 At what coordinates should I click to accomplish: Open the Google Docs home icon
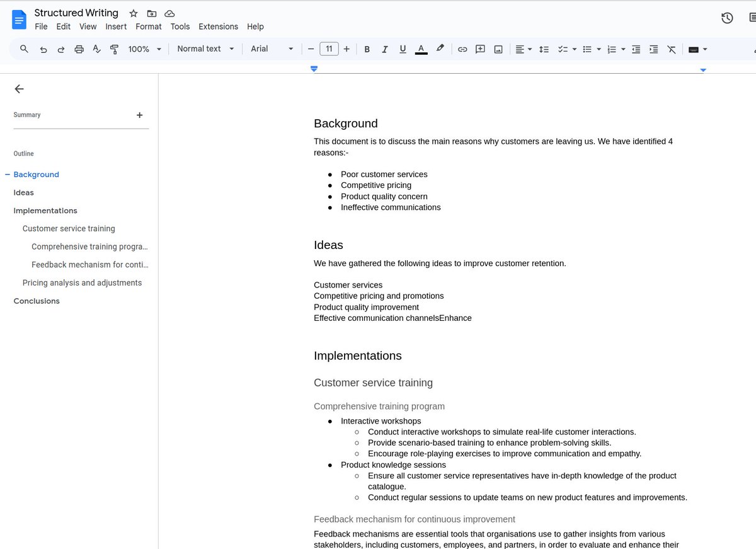point(19,20)
